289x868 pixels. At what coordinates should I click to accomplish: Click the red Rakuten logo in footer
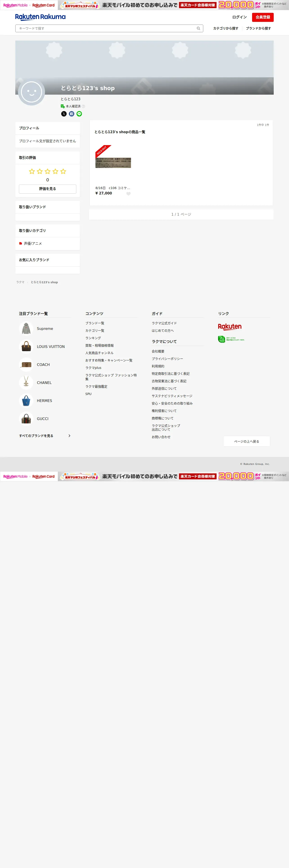point(230,327)
